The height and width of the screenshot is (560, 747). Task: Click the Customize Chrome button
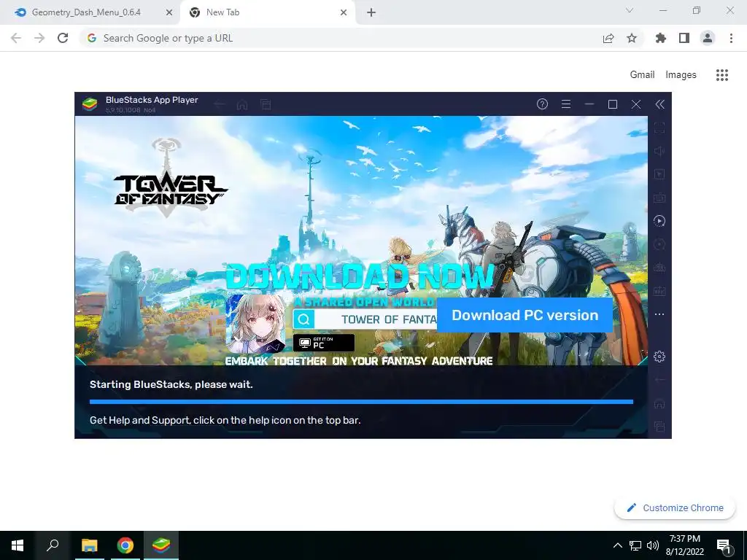click(x=675, y=507)
